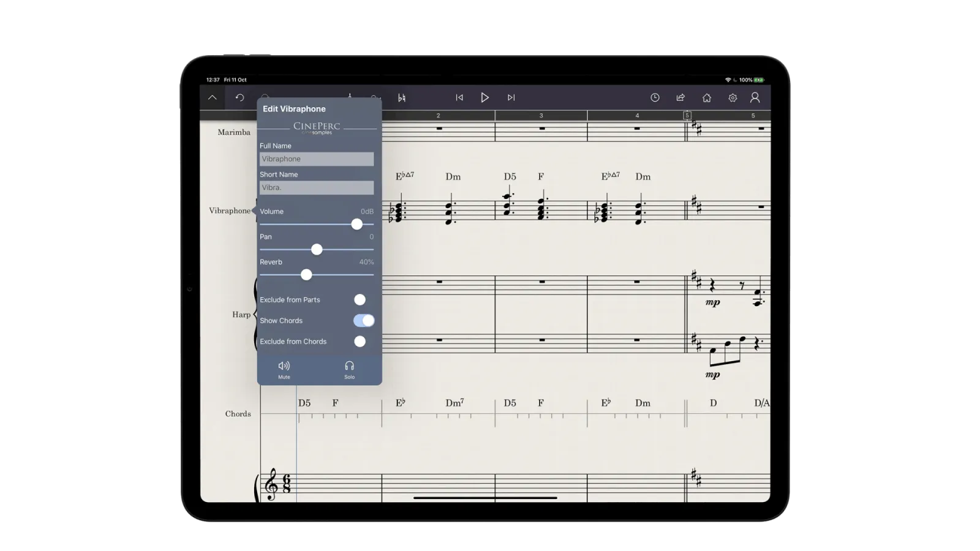Image resolution: width=980 pixels, height=551 pixels.
Task: Select Harp lower staff mp dynamic
Action: (712, 375)
